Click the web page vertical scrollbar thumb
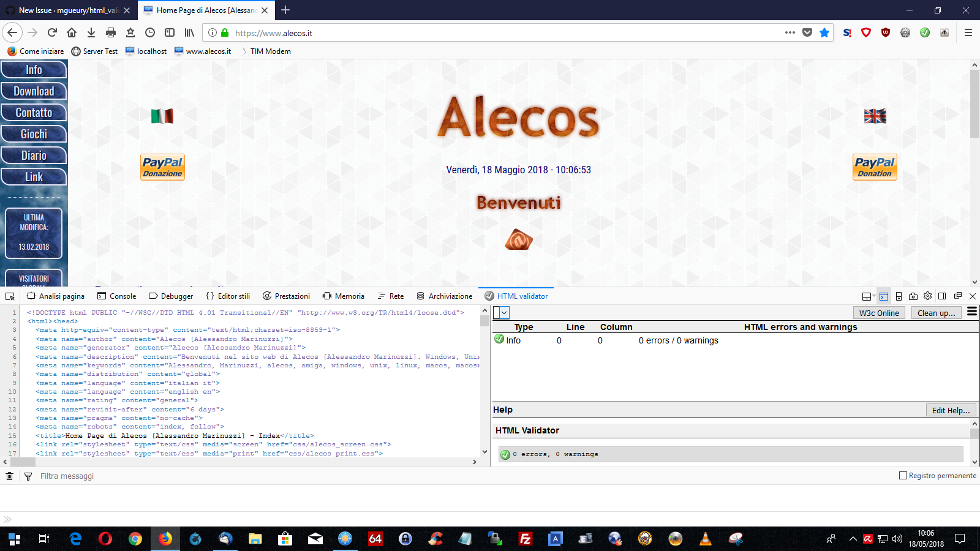The width and height of the screenshot is (980, 551). click(x=974, y=104)
